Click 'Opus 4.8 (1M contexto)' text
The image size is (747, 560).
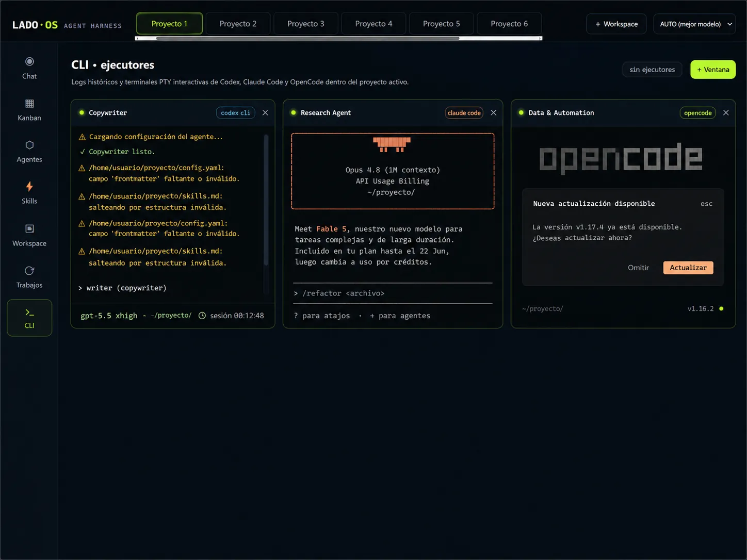(x=393, y=170)
